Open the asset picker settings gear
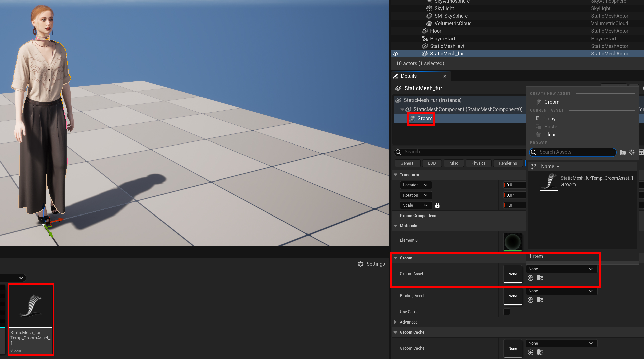The height and width of the screenshot is (359, 644). pos(632,152)
